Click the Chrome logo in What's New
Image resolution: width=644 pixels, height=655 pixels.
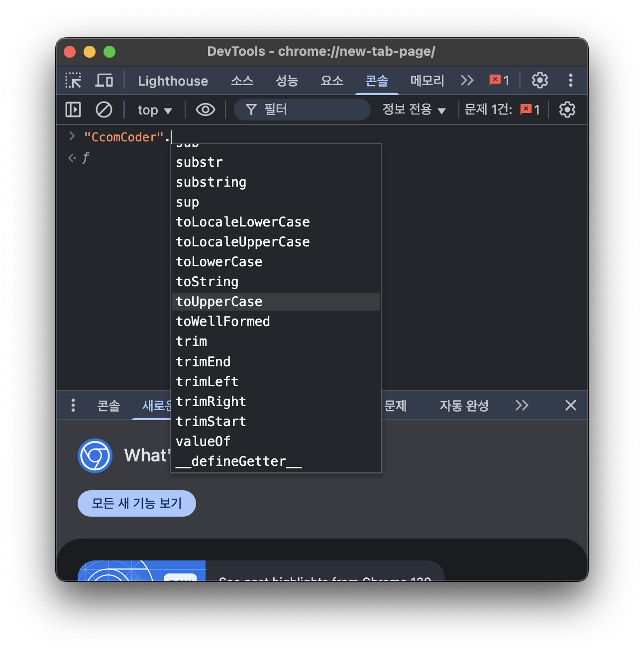point(95,455)
